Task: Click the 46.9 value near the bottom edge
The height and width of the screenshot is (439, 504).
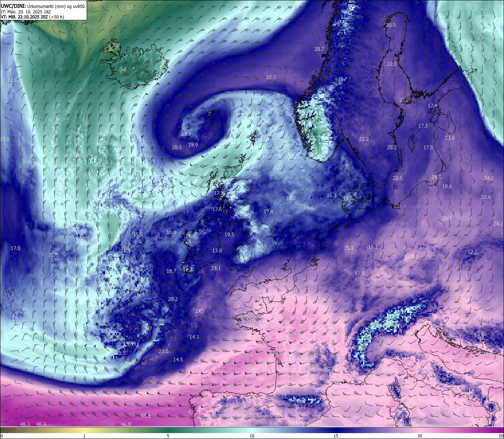Action: pos(126,424)
